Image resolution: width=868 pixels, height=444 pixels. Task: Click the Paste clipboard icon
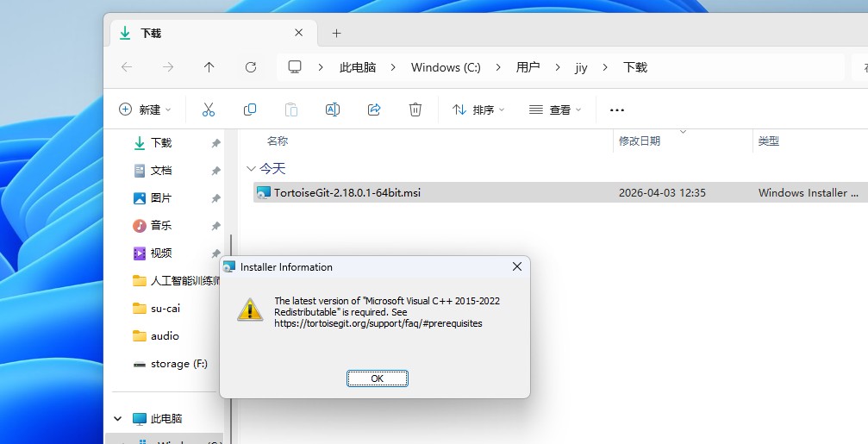pyautogui.click(x=291, y=109)
